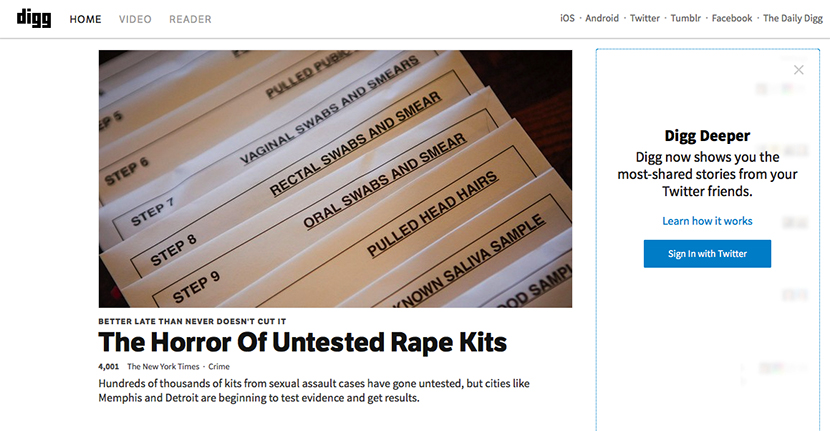Viewport: 830px width, 431px height.
Task: Visit Digg's Twitter link in header
Action: 645,18
